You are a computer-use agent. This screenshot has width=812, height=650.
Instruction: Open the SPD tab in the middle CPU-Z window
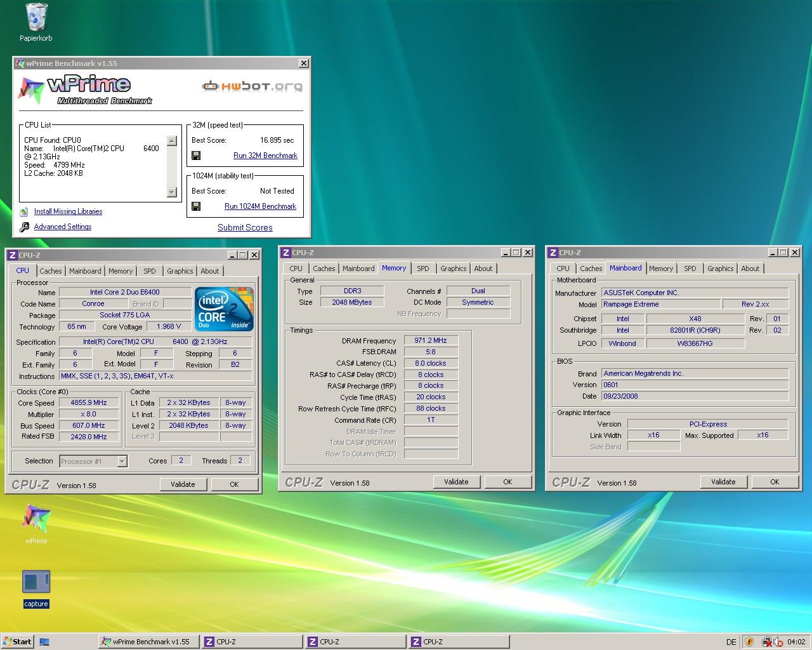(423, 269)
